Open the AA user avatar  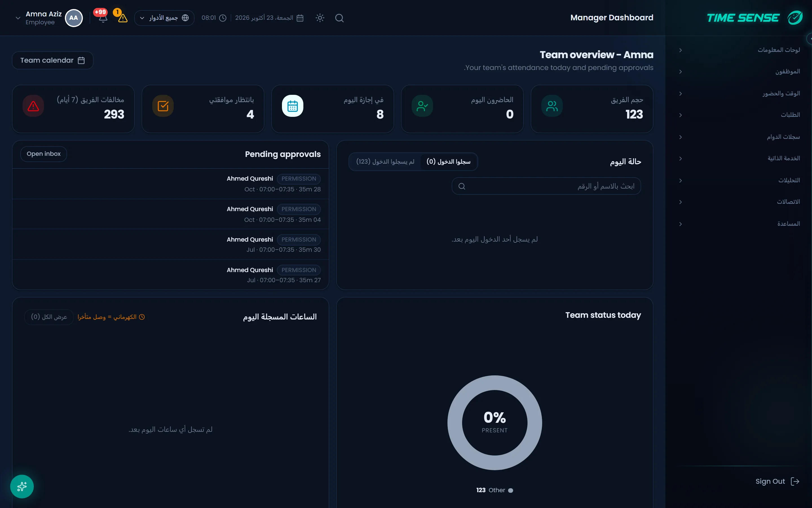[x=74, y=18]
